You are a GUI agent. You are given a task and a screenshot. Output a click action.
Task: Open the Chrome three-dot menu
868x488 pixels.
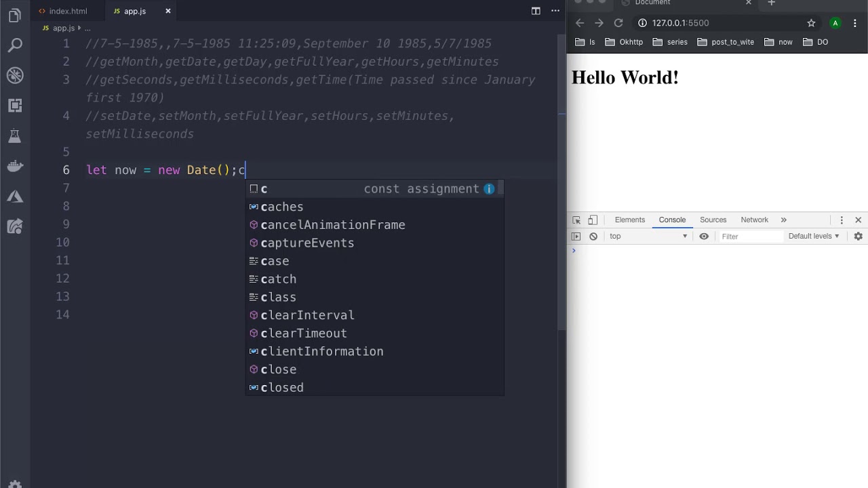click(x=856, y=23)
